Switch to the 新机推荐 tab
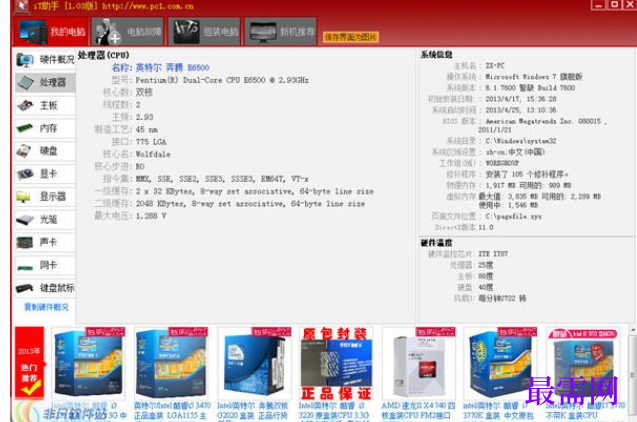The width and height of the screenshot is (637, 422). pos(281,31)
